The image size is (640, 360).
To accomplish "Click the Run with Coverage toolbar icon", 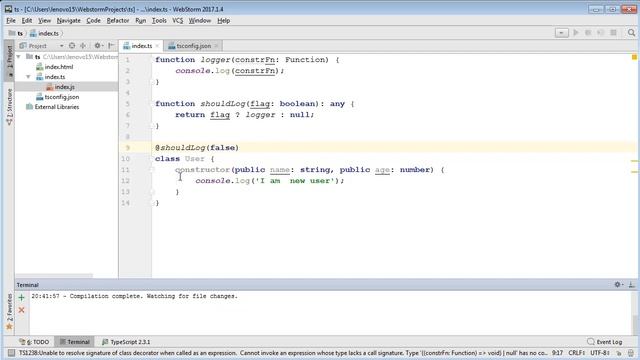I will coord(600,33).
